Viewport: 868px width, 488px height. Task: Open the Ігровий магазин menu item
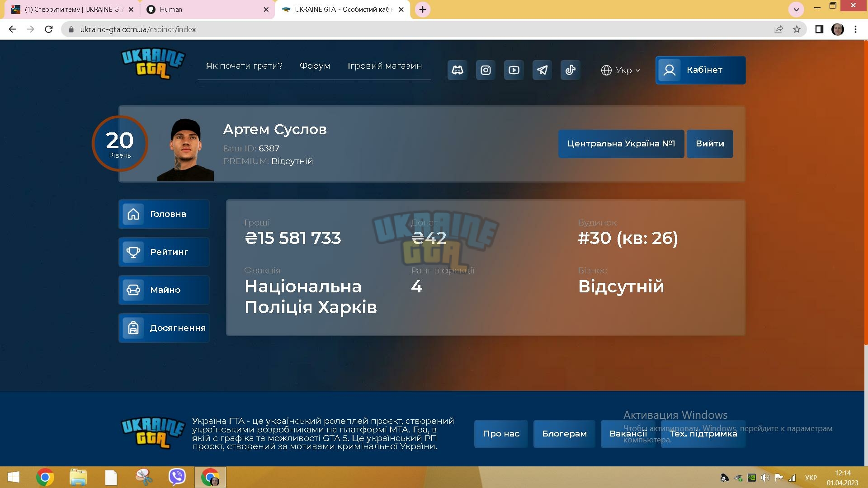pos(385,66)
